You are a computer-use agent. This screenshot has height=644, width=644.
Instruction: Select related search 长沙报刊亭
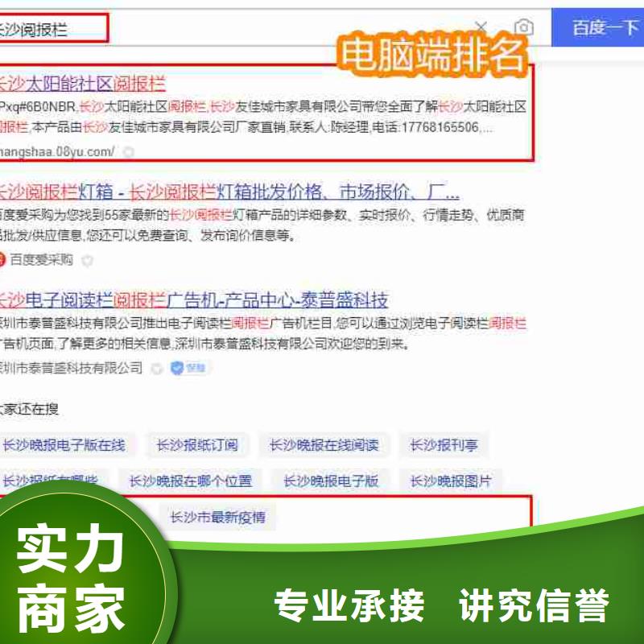pos(444,445)
